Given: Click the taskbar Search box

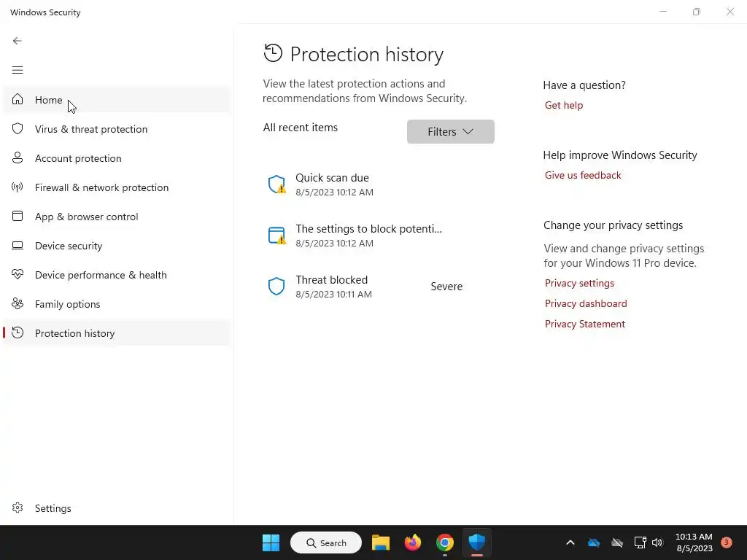Looking at the screenshot, I should coord(326,542).
